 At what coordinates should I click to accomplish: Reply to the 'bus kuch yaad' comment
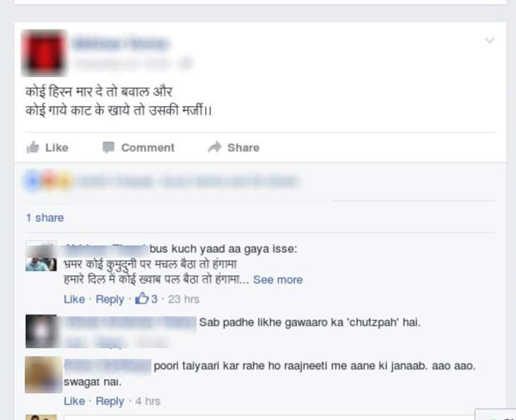[110, 300]
